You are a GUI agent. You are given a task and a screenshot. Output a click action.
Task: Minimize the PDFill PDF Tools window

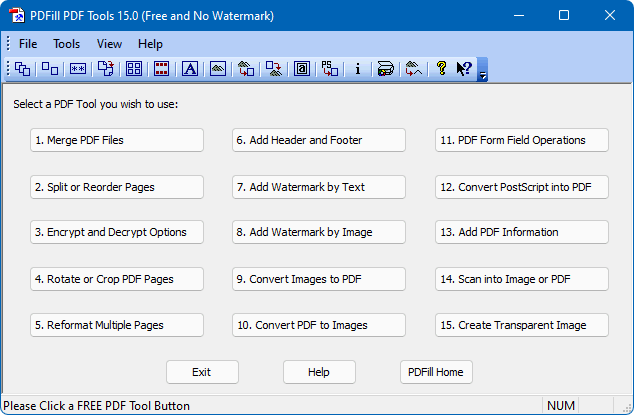pyautogui.click(x=519, y=15)
